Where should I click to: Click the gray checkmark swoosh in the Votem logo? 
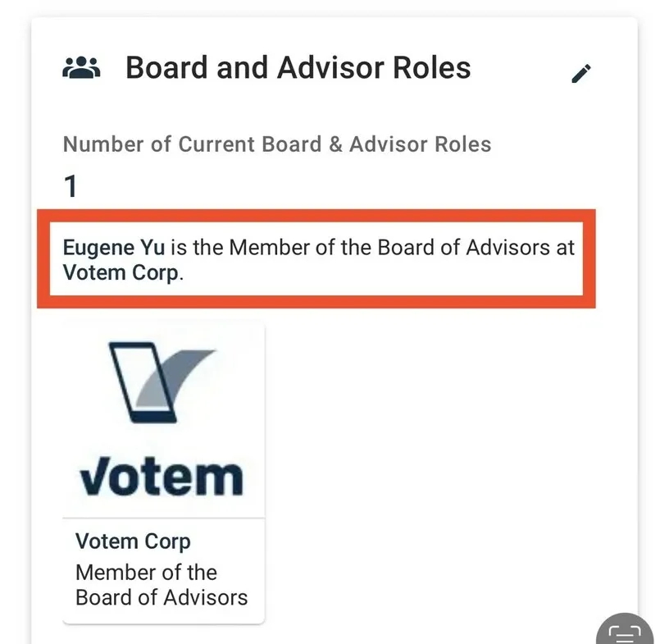188,377
